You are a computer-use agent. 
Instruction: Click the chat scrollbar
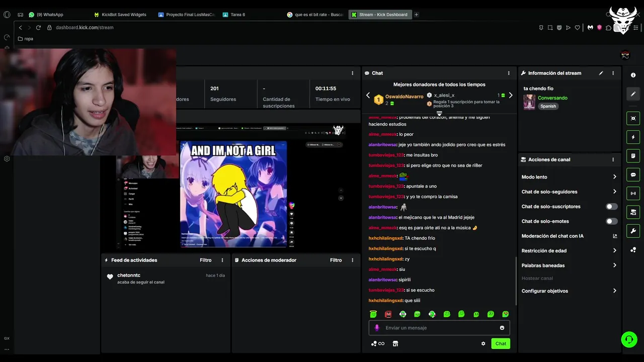click(x=516, y=280)
